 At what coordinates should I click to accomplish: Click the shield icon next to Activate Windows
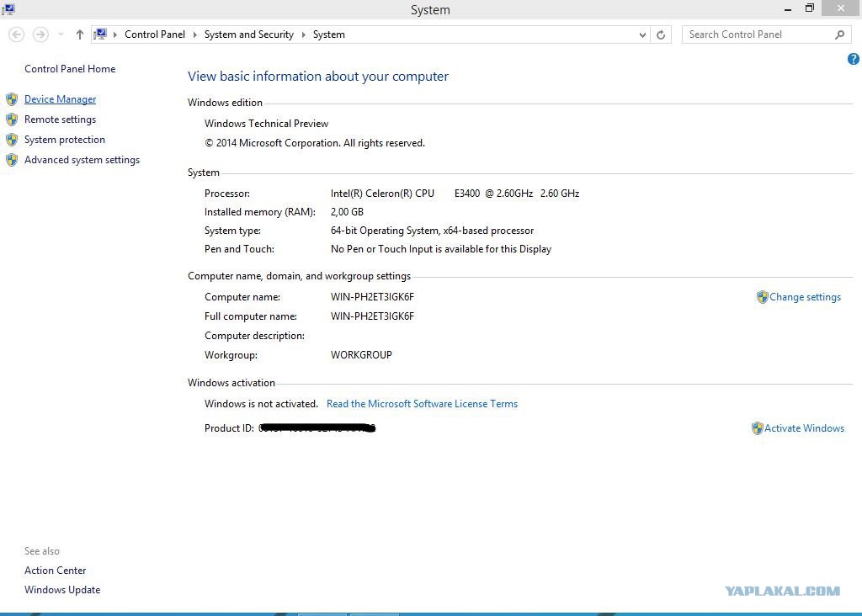(x=757, y=428)
